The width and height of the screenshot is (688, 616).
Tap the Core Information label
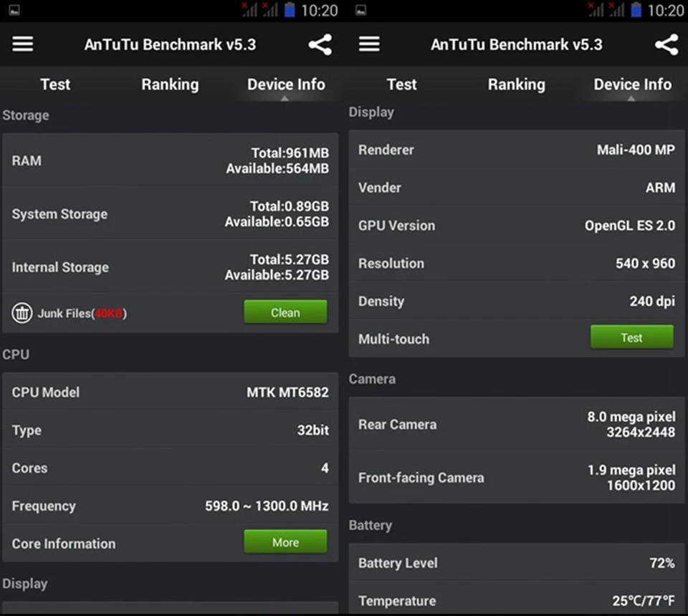click(x=64, y=544)
